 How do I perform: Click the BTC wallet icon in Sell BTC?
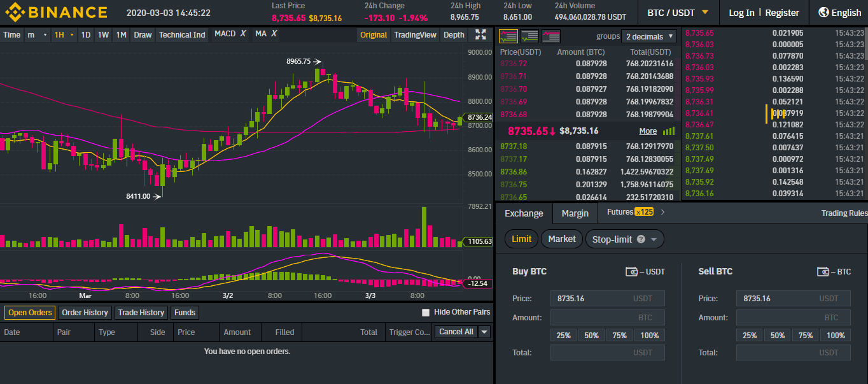[823, 272]
